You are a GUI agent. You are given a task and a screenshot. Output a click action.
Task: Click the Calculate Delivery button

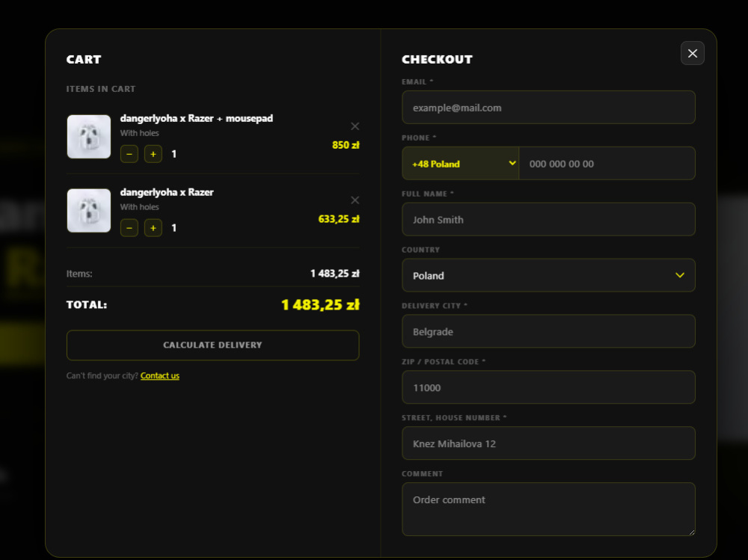(212, 345)
